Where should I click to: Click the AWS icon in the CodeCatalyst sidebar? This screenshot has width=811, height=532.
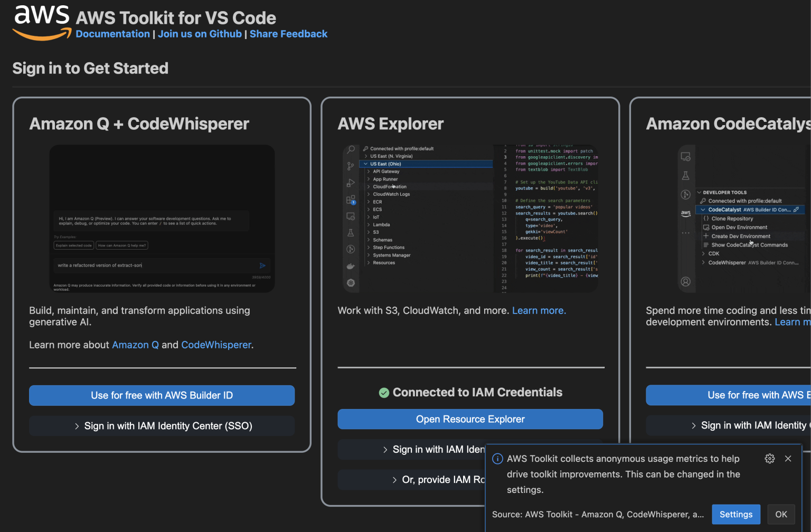[x=686, y=213]
